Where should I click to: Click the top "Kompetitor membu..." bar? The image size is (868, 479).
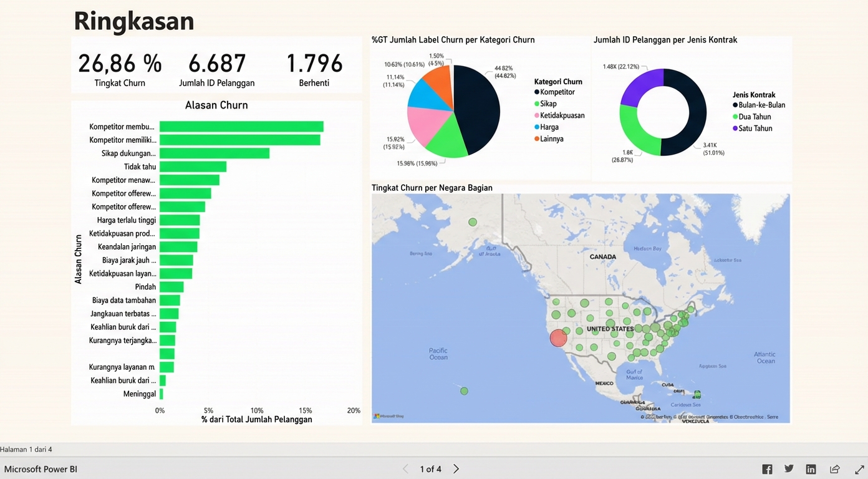pos(241,127)
